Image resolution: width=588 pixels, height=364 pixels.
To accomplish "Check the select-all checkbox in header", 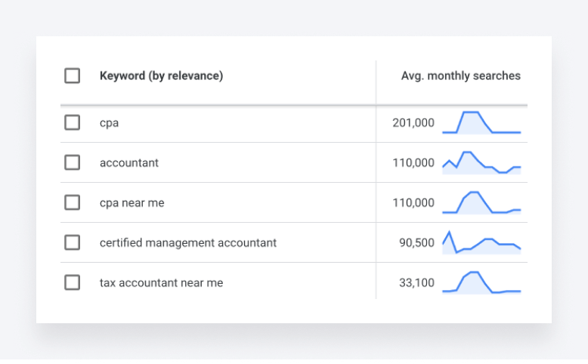I will click(x=73, y=76).
